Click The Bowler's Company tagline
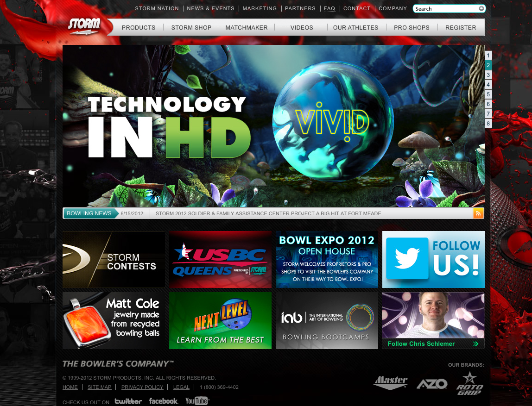The height and width of the screenshot is (406, 532). 118,363
